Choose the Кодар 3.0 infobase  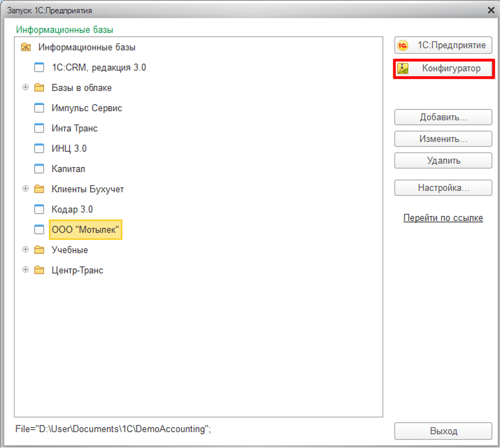point(72,210)
